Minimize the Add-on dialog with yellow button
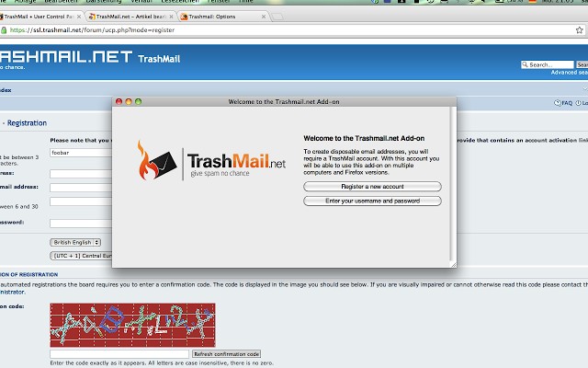588x368 pixels. 129,101
